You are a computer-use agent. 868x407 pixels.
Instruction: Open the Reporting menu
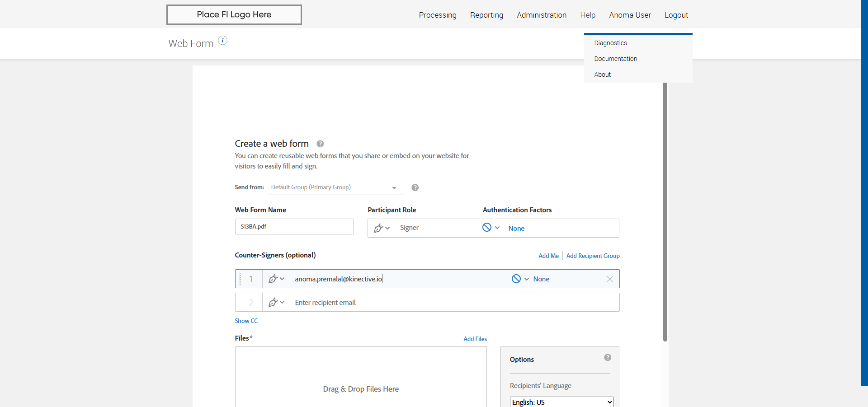coord(486,15)
